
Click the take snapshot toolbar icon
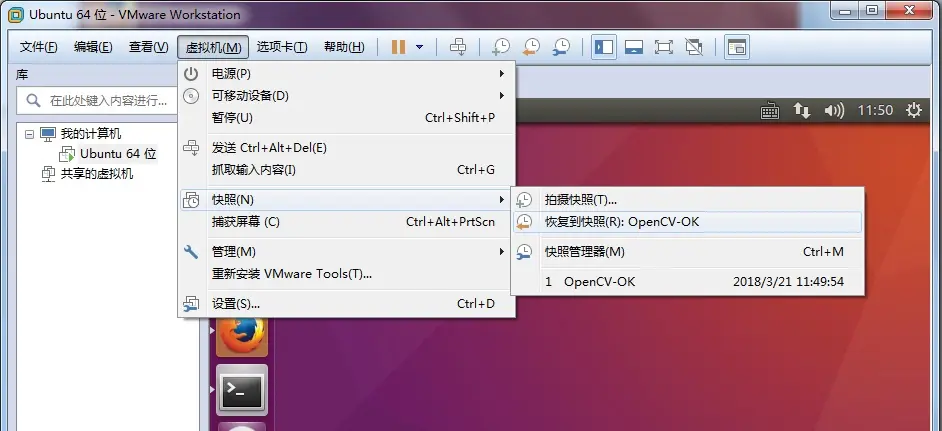click(500, 47)
